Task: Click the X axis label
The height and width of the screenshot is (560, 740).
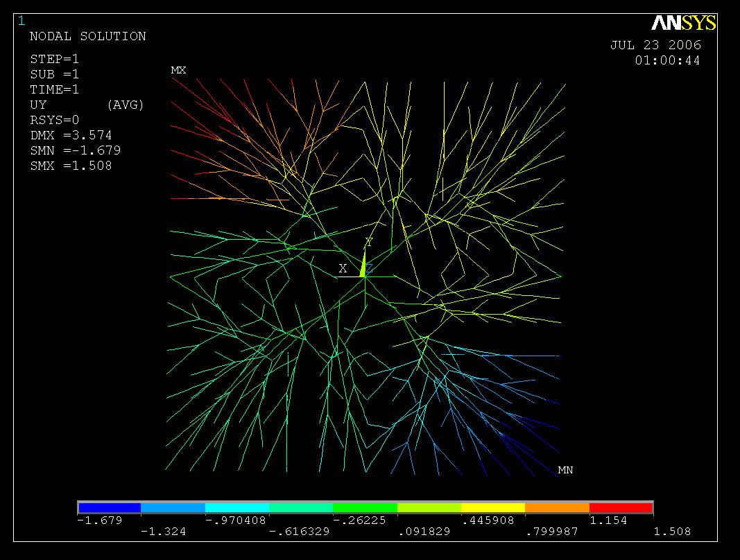Action: coord(343,268)
